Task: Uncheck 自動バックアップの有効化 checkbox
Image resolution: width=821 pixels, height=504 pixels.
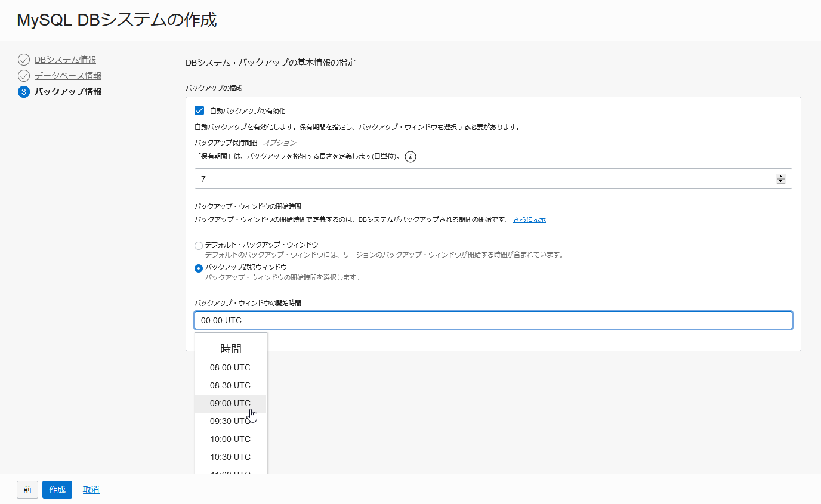Action: click(199, 110)
